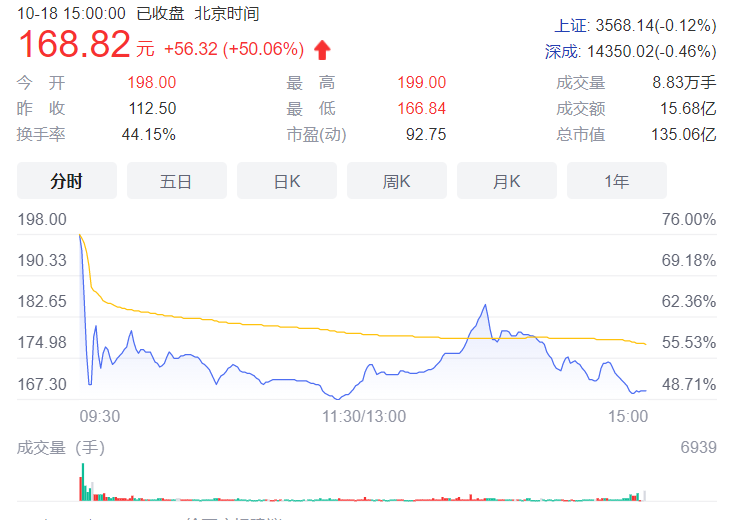Show the 1年 one-year chart
The image size is (736, 520).
tap(616, 181)
